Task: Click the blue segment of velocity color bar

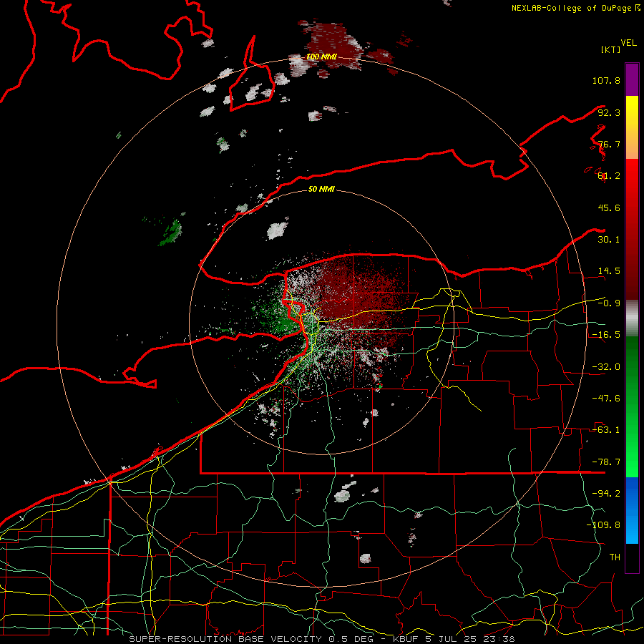Action: coord(632,510)
